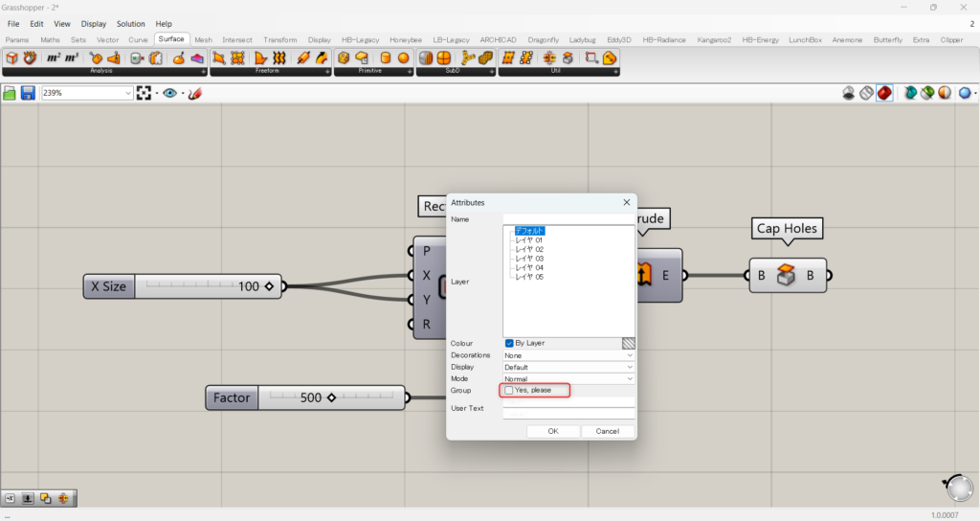This screenshot has width=980, height=521.
Task: Click the open file folder icon
Action: pyautogui.click(x=11, y=93)
